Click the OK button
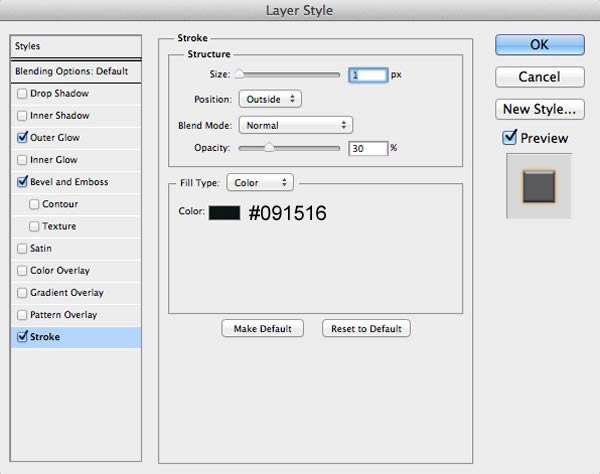This screenshot has width=600, height=474. click(x=540, y=45)
